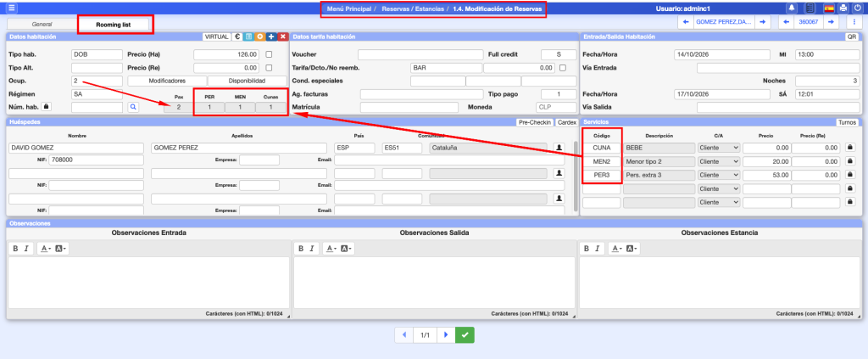Click the blue plus icon to add a room
868x359 pixels.
tap(271, 36)
